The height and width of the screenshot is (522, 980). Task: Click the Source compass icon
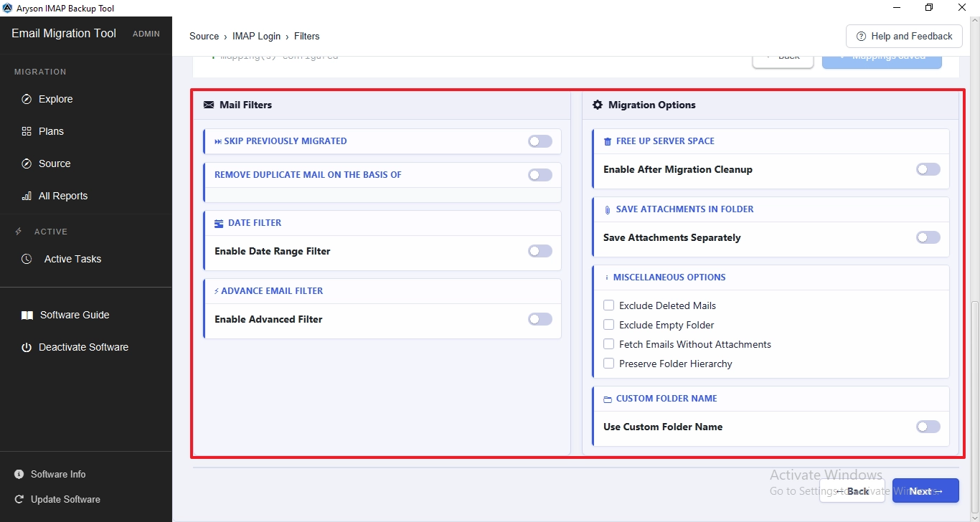27,163
